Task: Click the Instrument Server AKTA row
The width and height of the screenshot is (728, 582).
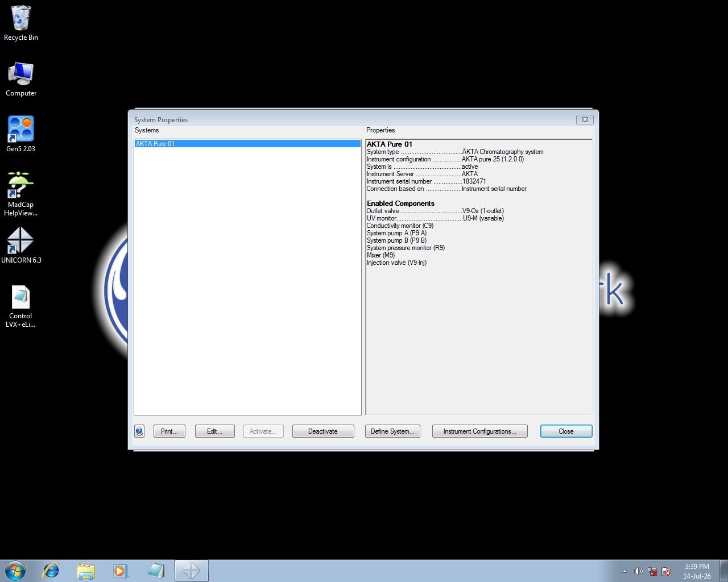Action: (423, 174)
